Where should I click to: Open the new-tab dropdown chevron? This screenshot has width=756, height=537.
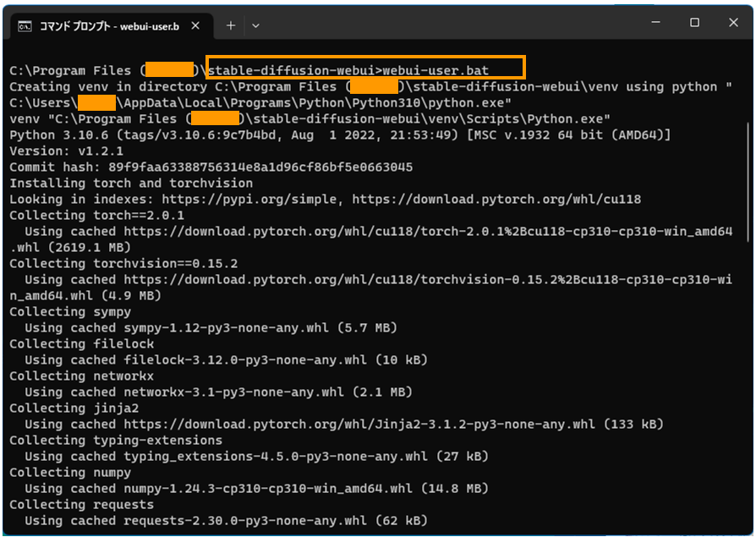coord(256,25)
